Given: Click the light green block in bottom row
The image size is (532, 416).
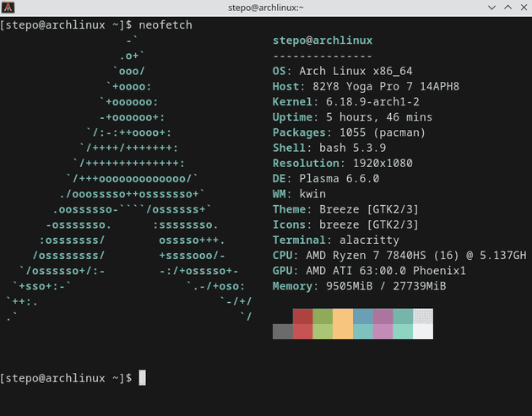Looking at the screenshot, I should tap(323, 332).
